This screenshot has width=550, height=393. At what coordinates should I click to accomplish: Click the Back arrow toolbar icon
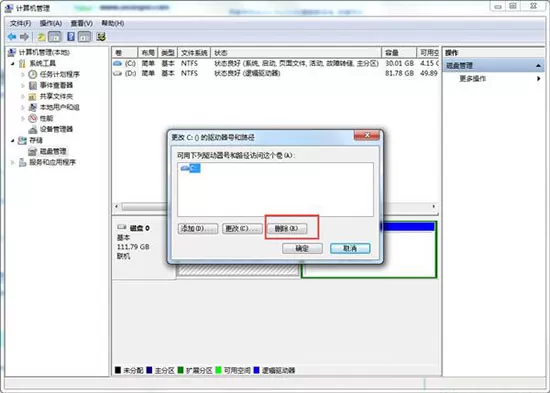click(12, 36)
